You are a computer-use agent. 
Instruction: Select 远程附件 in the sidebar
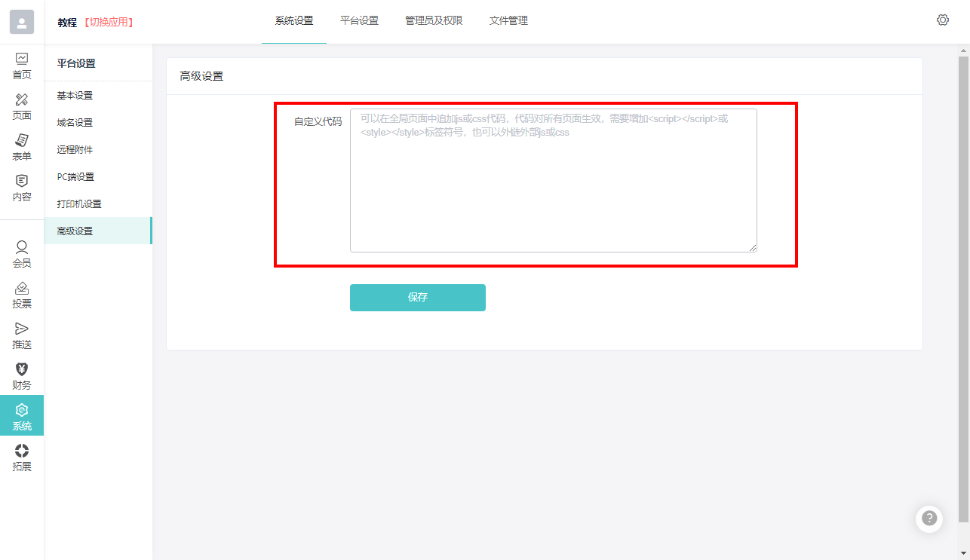tap(98, 150)
